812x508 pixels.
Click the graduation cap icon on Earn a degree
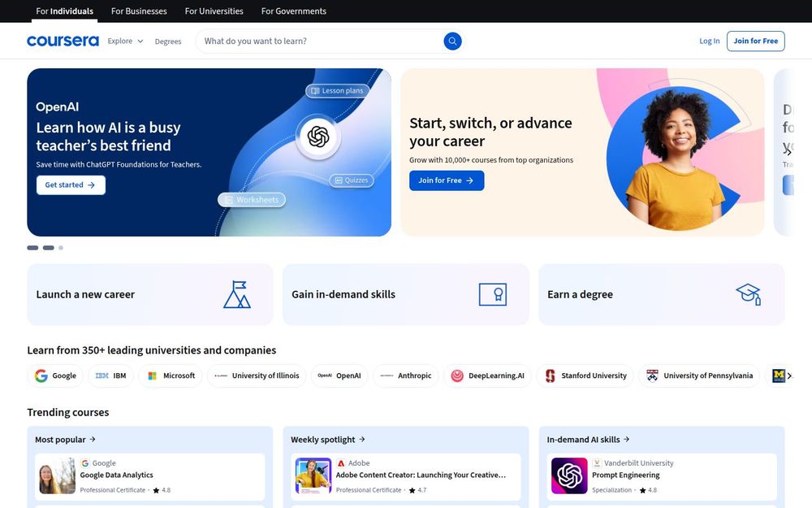(749, 294)
